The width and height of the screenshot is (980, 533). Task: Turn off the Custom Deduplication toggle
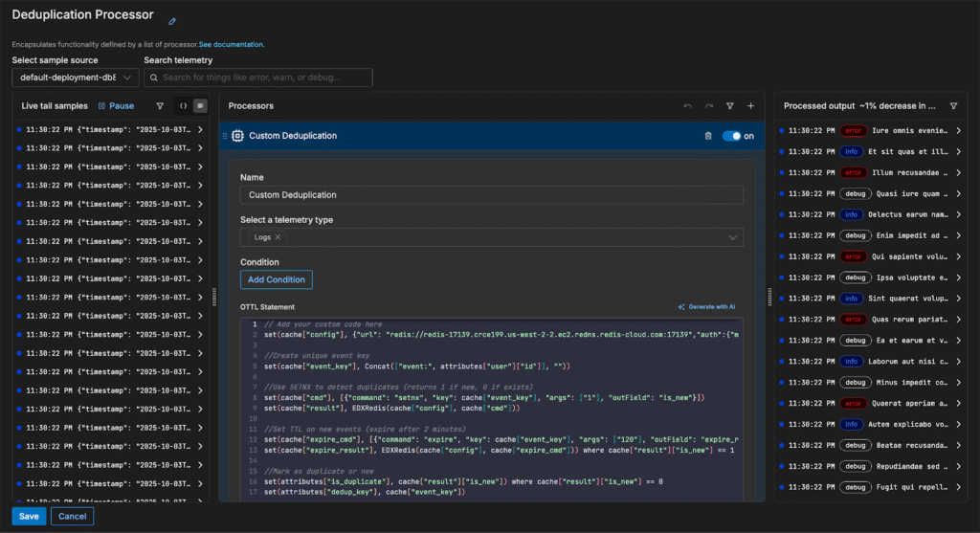pos(731,136)
